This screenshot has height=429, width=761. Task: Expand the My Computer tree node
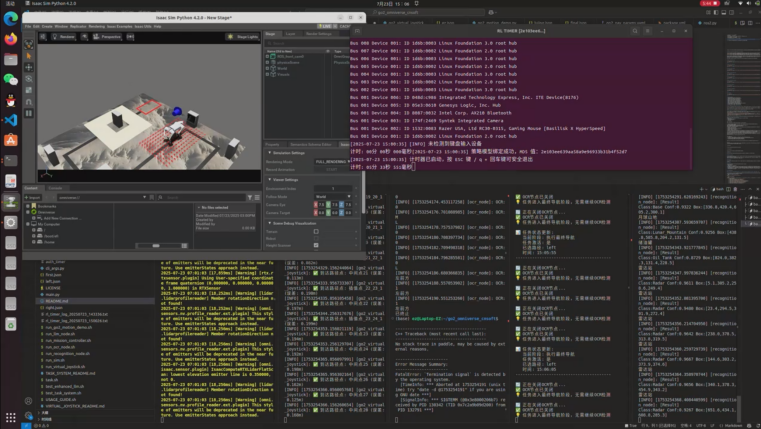(28, 224)
